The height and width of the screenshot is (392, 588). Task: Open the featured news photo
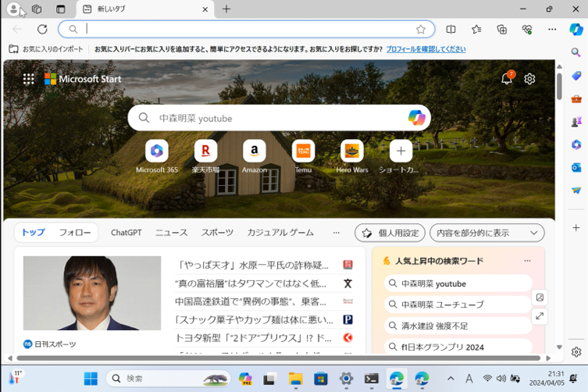pos(92,293)
